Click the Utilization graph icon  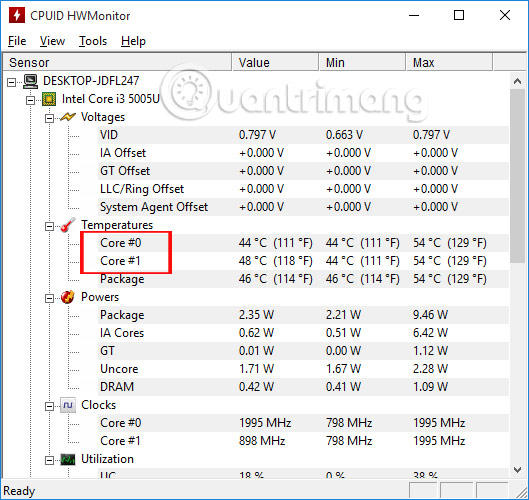pyautogui.click(x=68, y=459)
